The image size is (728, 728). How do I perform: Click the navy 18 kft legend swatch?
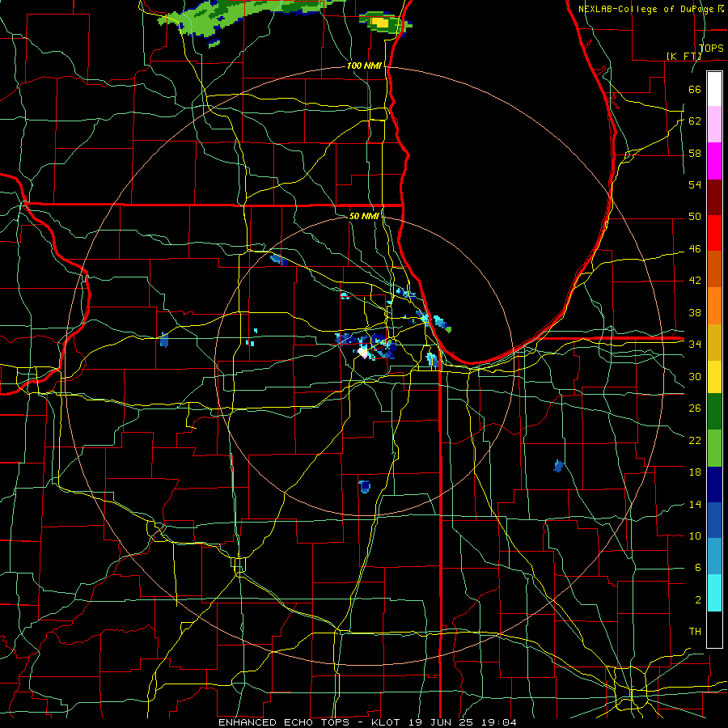[714, 485]
